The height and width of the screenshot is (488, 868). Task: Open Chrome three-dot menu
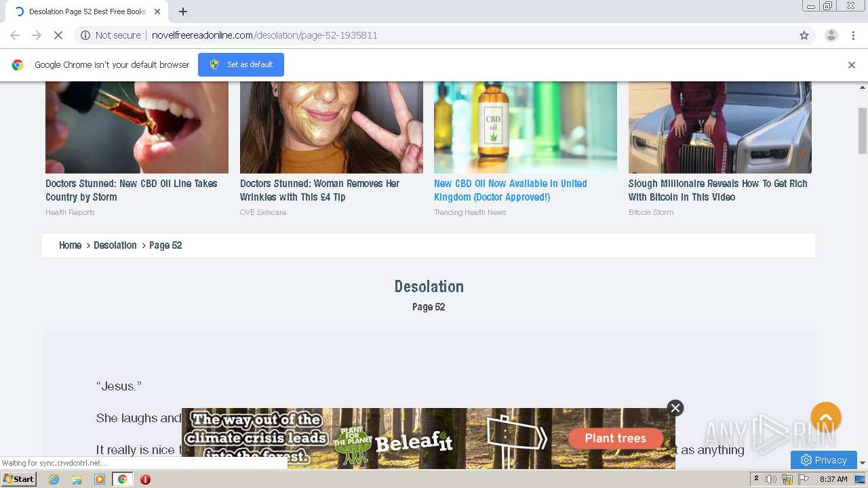[x=853, y=35]
